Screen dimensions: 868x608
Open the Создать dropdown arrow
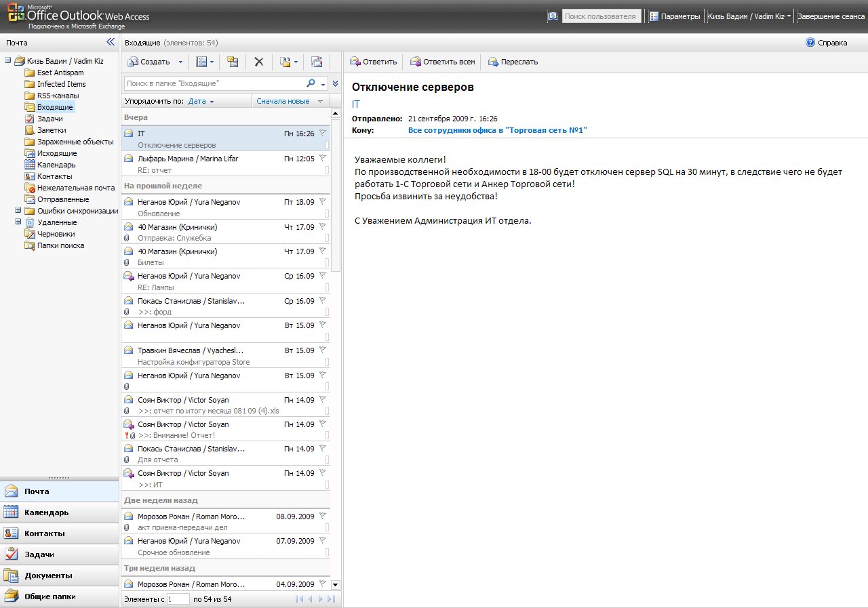click(180, 62)
